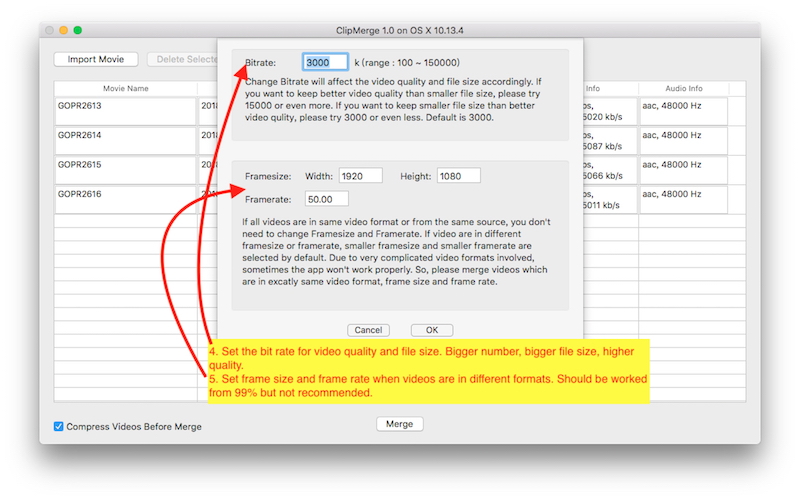The height and width of the screenshot is (500, 800).
Task: Select the GOPR2616 movie row
Action: (126, 200)
